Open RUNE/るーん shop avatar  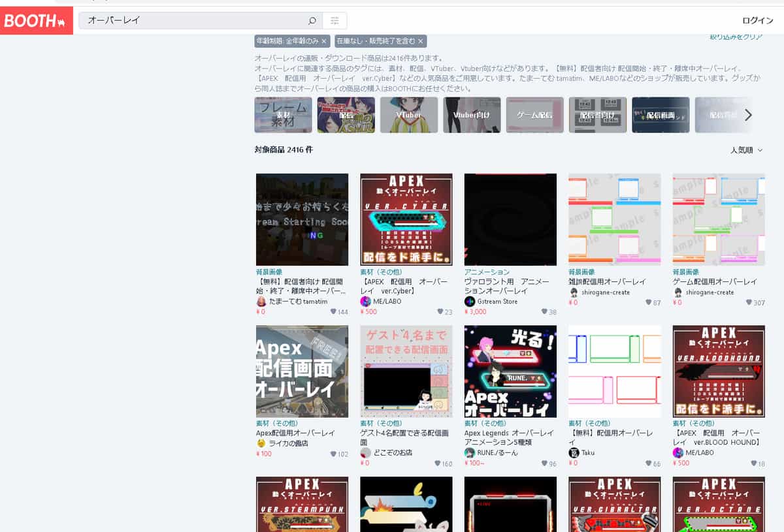pyautogui.click(x=469, y=453)
